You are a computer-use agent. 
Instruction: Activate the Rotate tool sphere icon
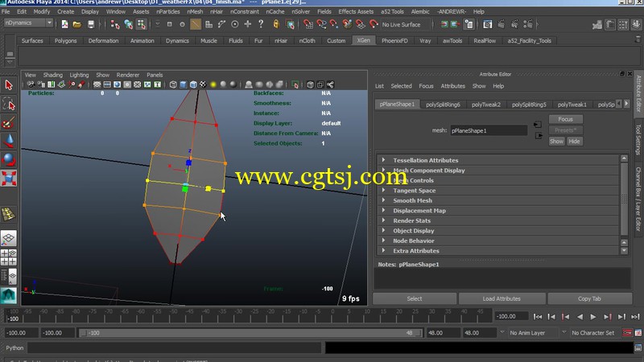pos(9,159)
